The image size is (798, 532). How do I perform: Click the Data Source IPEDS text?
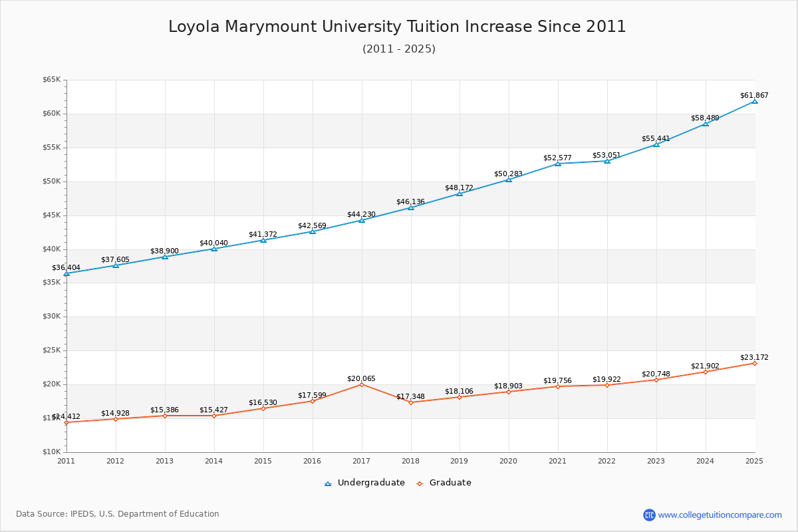pyautogui.click(x=118, y=513)
